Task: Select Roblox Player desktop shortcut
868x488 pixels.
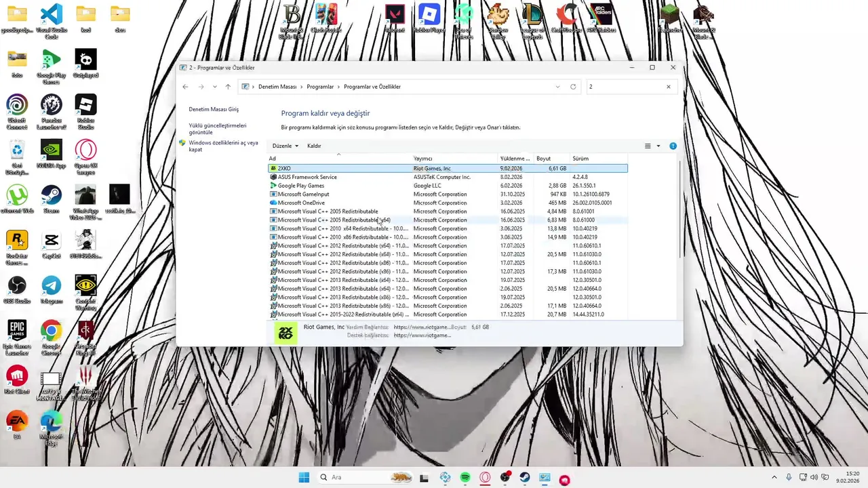Action: [429, 18]
